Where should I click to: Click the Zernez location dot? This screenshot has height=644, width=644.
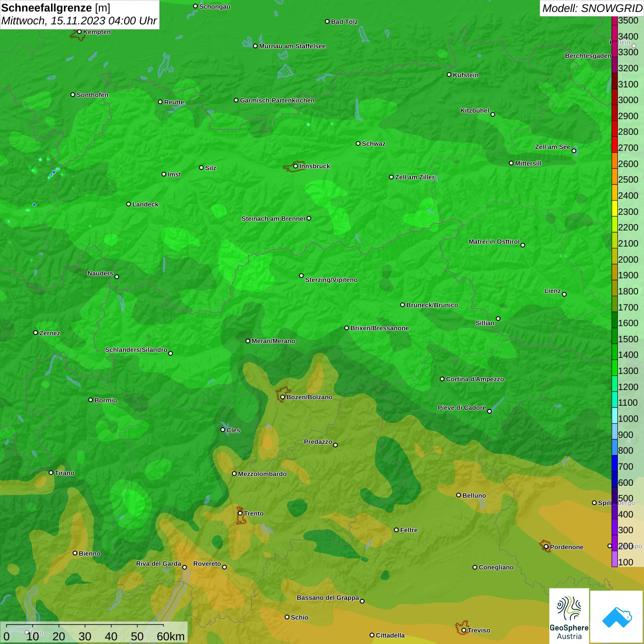pos(35,333)
